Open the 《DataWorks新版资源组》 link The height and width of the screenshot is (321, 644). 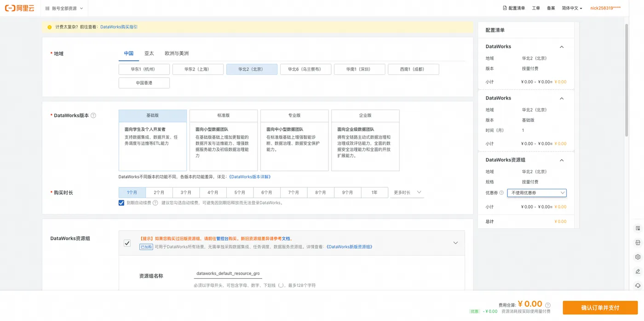349,247
